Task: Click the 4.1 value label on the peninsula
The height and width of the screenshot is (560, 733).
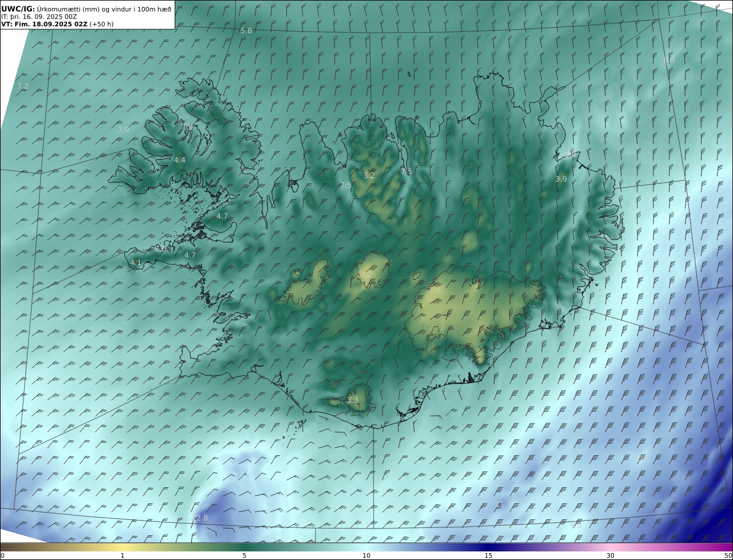Action: coord(136,263)
